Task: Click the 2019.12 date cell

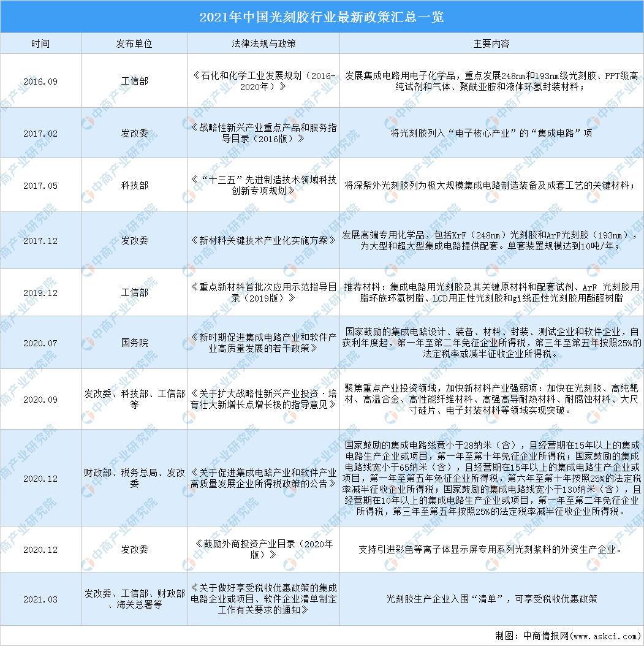Action: pos(40,293)
